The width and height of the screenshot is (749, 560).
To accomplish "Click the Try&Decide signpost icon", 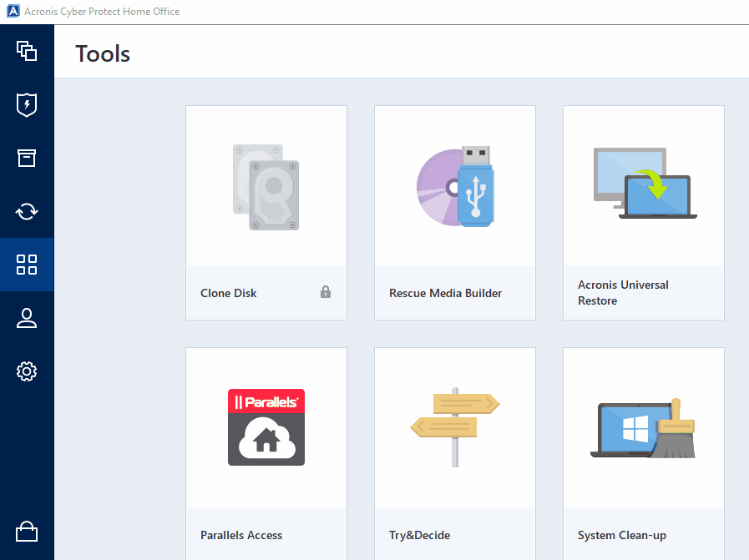I will [x=455, y=427].
